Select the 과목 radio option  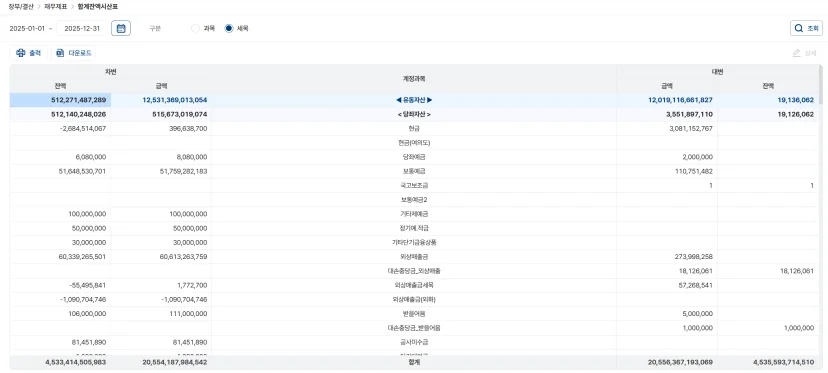coord(203,29)
